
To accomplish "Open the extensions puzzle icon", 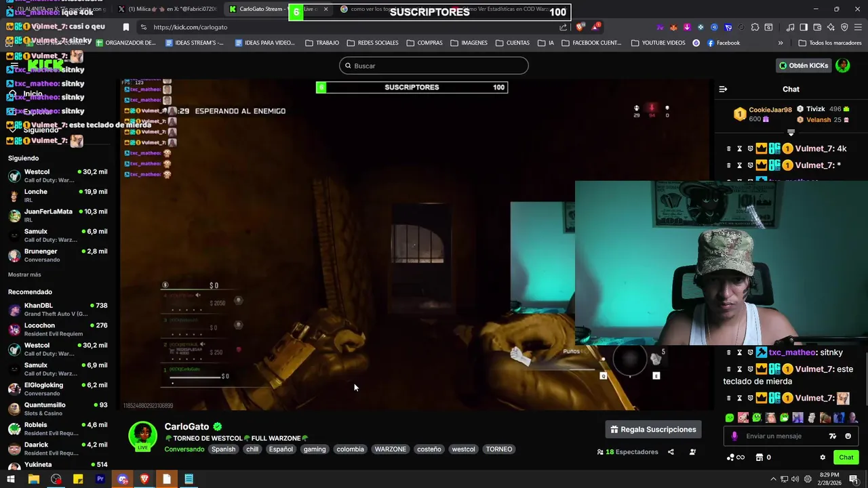I will coord(755,27).
